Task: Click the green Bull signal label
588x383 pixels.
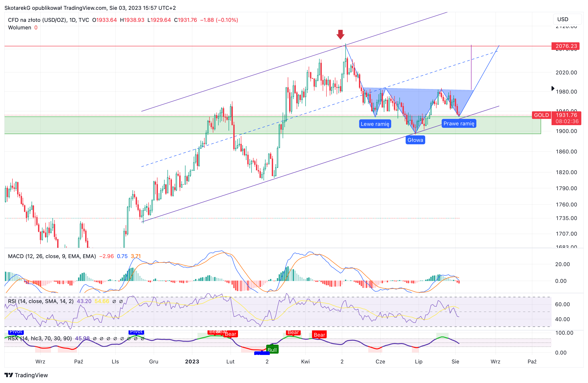Action: (x=272, y=350)
